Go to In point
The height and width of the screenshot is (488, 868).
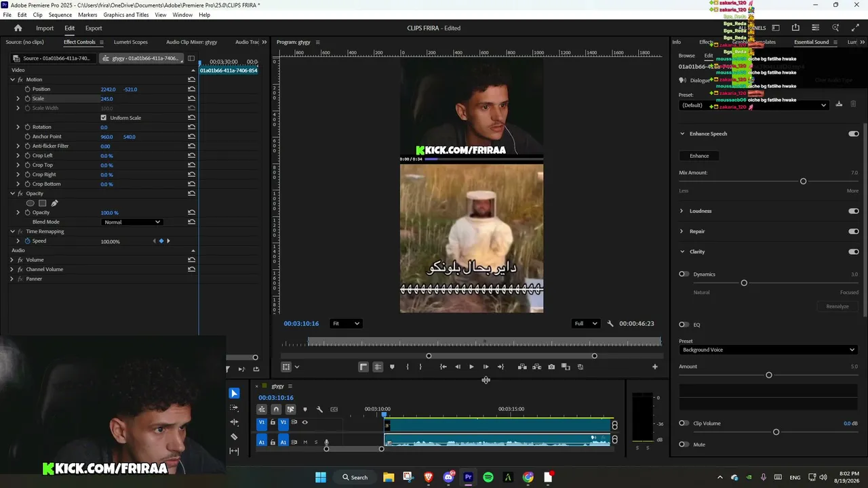(x=443, y=367)
